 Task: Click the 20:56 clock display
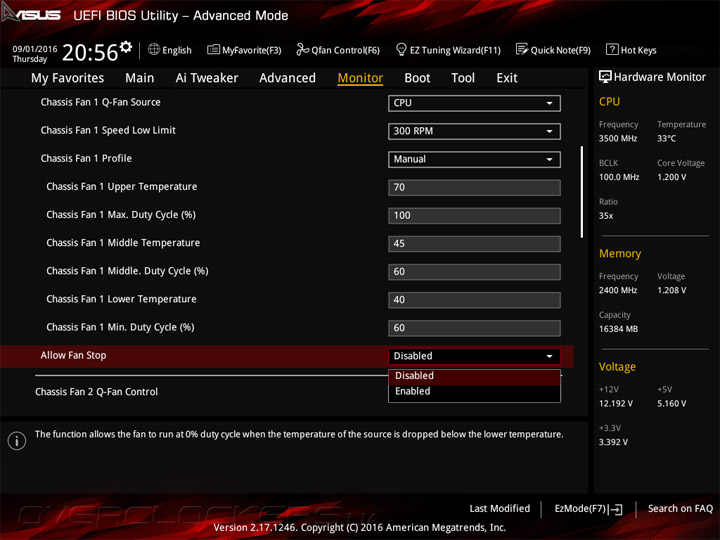click(x=90, y=52)
